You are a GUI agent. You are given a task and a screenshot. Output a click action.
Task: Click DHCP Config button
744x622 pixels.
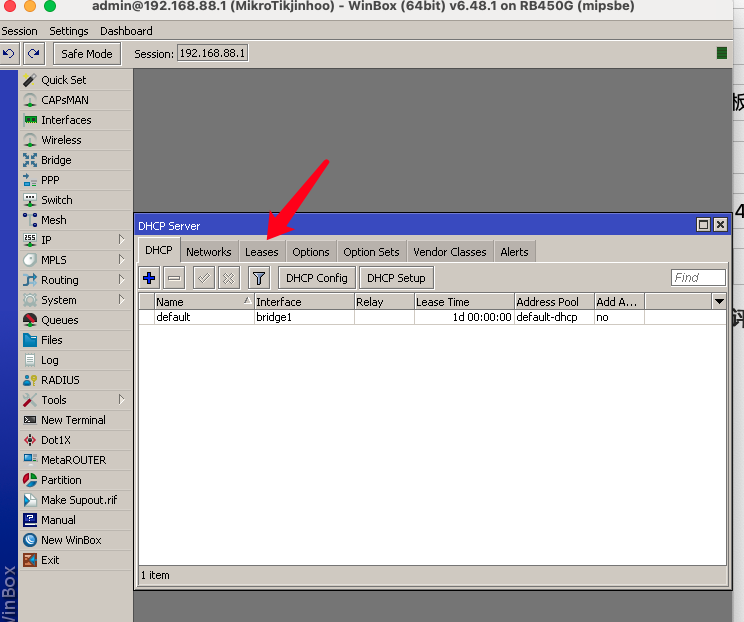[x=317, y=278]
